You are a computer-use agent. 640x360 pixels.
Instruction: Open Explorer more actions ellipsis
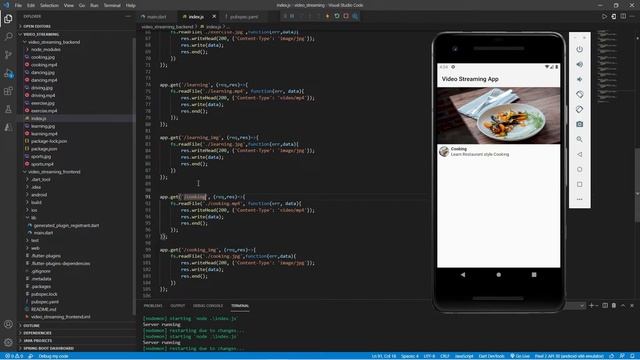pyautogui.click(x=128, y=16)
